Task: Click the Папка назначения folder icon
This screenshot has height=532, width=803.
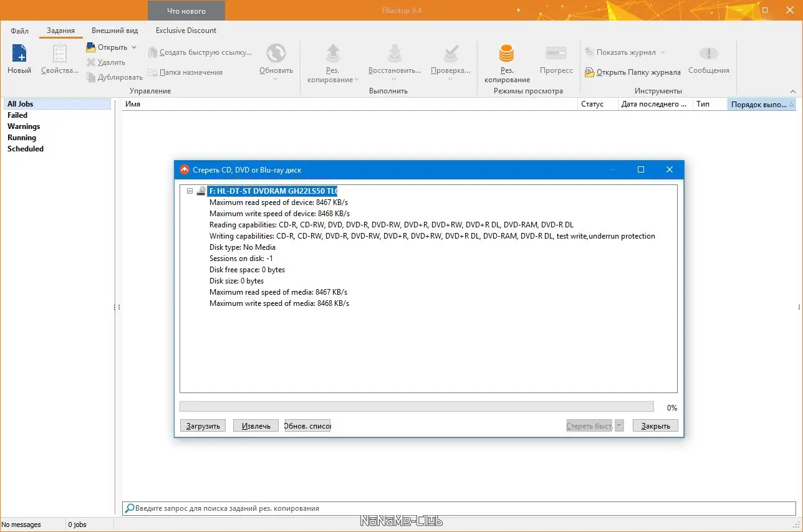Action: click(153, 72)
